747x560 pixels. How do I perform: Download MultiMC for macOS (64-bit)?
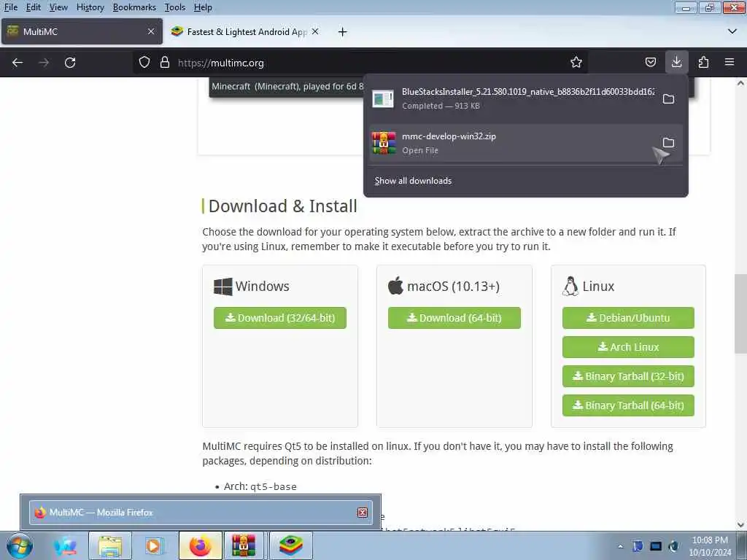click(x=454, y=318)
